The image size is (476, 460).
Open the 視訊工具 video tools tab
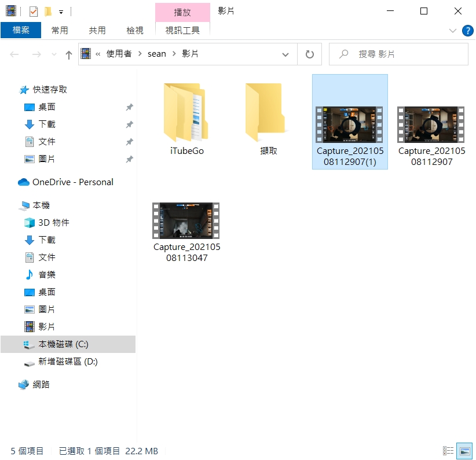coord(182,31)
